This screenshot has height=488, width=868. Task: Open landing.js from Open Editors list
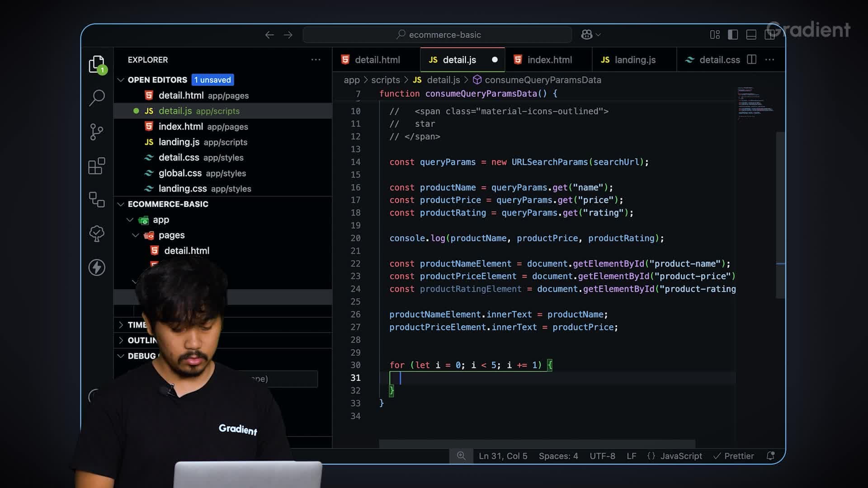point(223,142)
